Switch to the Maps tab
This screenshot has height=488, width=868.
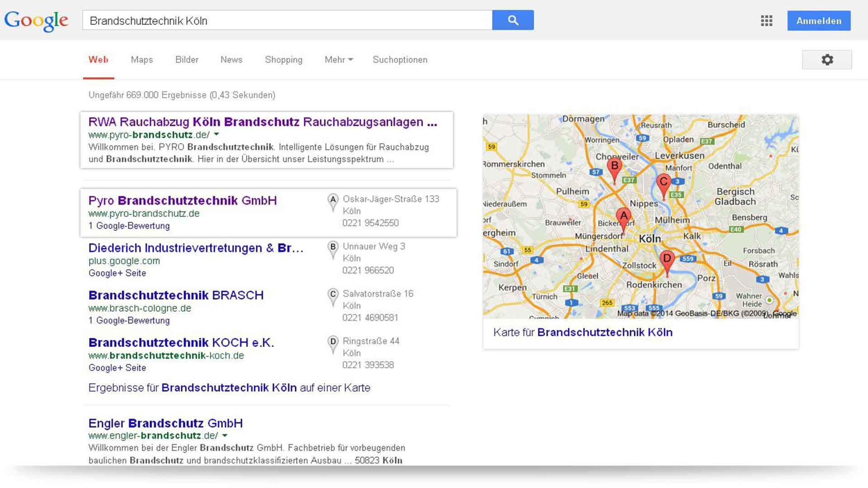click(x=142, y=60)
